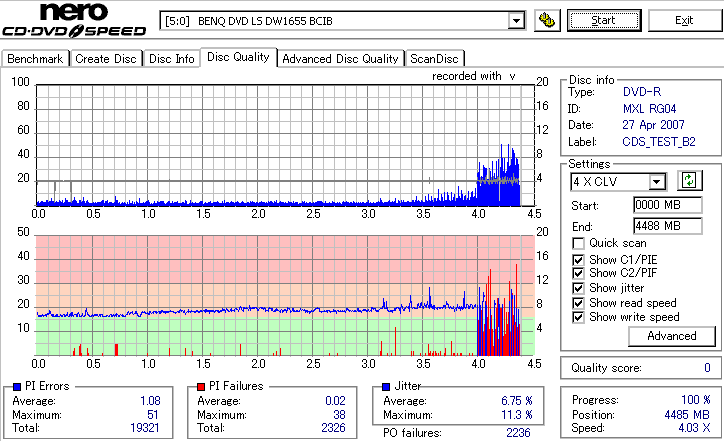Click the date value 27 Apr 2007

pos(653,125)
